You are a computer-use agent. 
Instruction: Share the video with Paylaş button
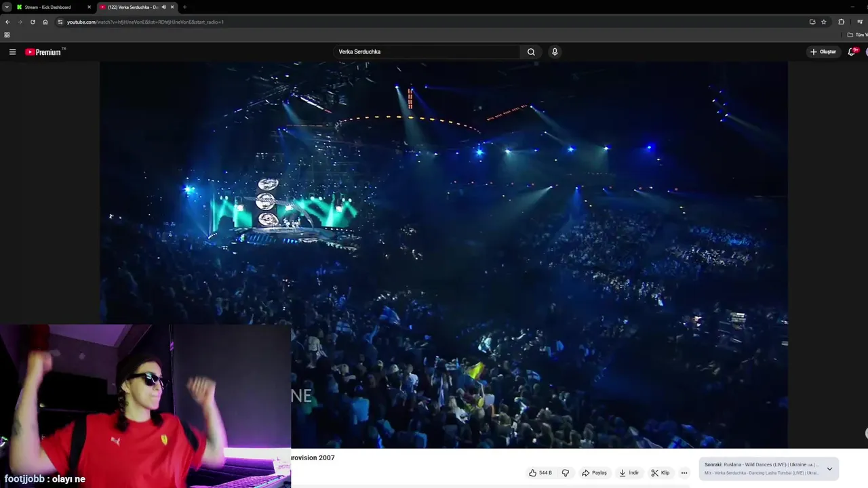pos(594,473)
